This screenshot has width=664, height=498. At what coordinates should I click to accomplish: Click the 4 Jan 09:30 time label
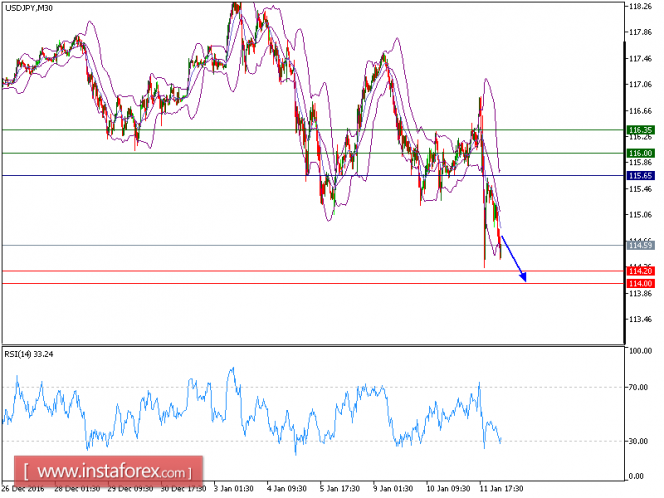point(287,488)
